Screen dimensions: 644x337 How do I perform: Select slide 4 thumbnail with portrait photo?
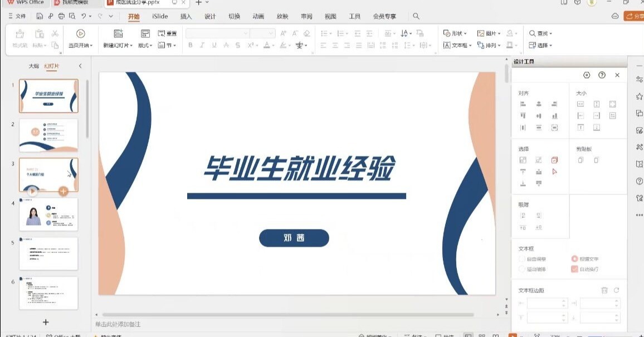48,214
